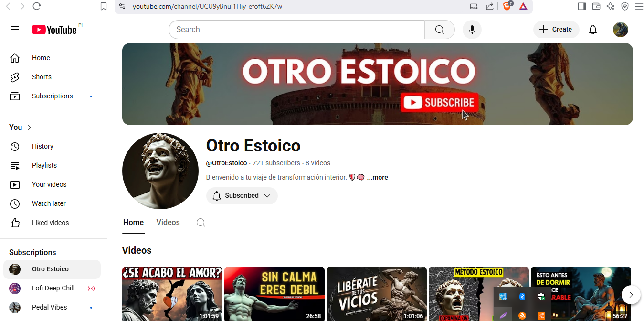The width and height of the screenshot is (644, 321).
Task: Click the Intel graphics tray icon
Action: coord(503,297)
